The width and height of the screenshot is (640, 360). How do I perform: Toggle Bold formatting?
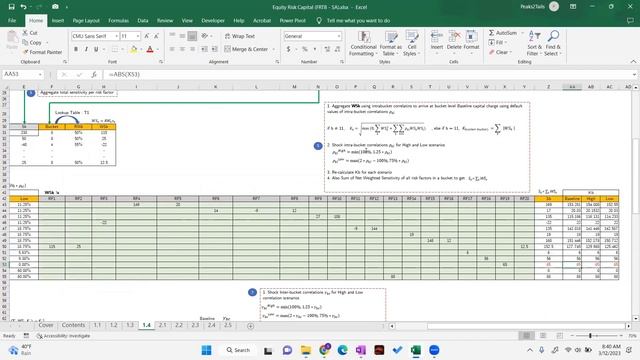tap(76, 49)
